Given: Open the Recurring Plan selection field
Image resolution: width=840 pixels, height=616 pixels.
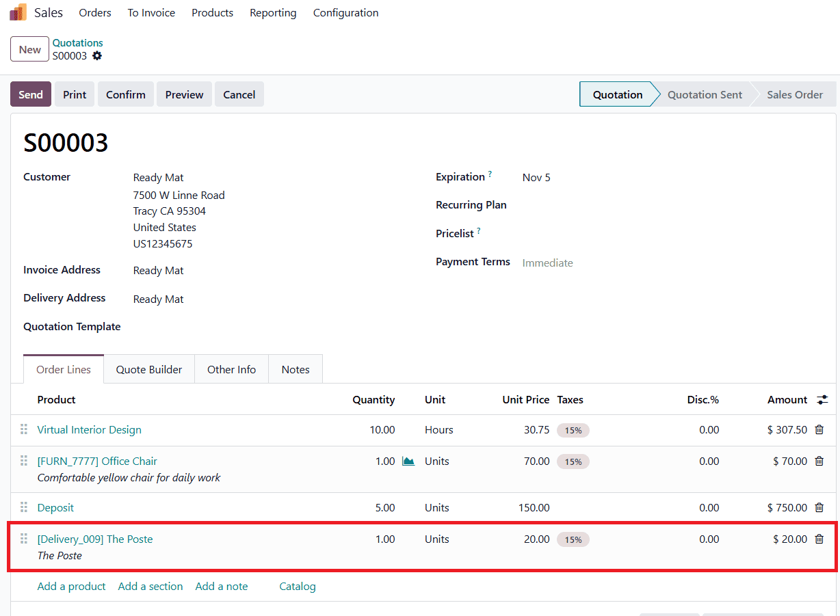Looking at the screenshot, I should tap(616, 205).
